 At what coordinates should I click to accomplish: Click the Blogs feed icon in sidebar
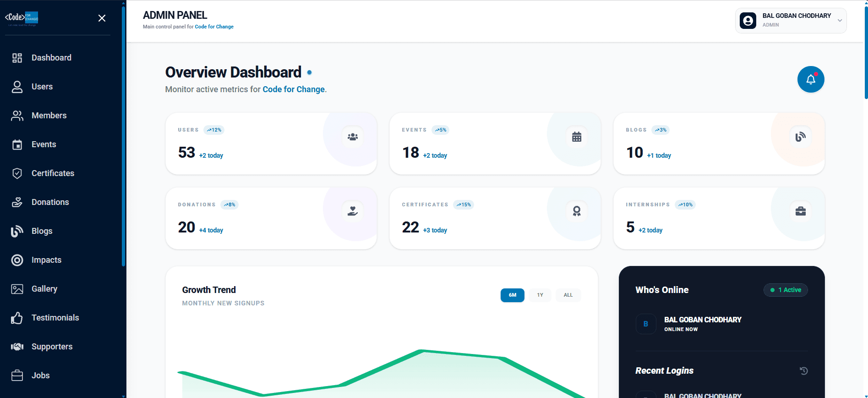[17, 231]
